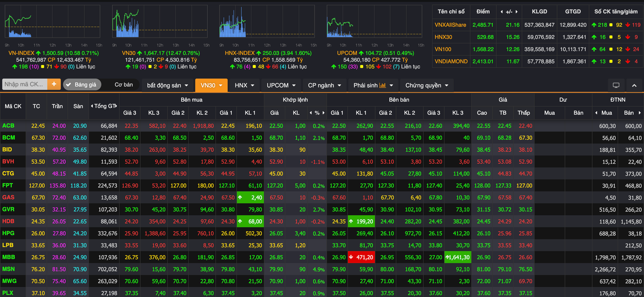Select GVR stock ticker
Image resolution: width=644 pixels, height=297 pixels.
click(8, 209)
